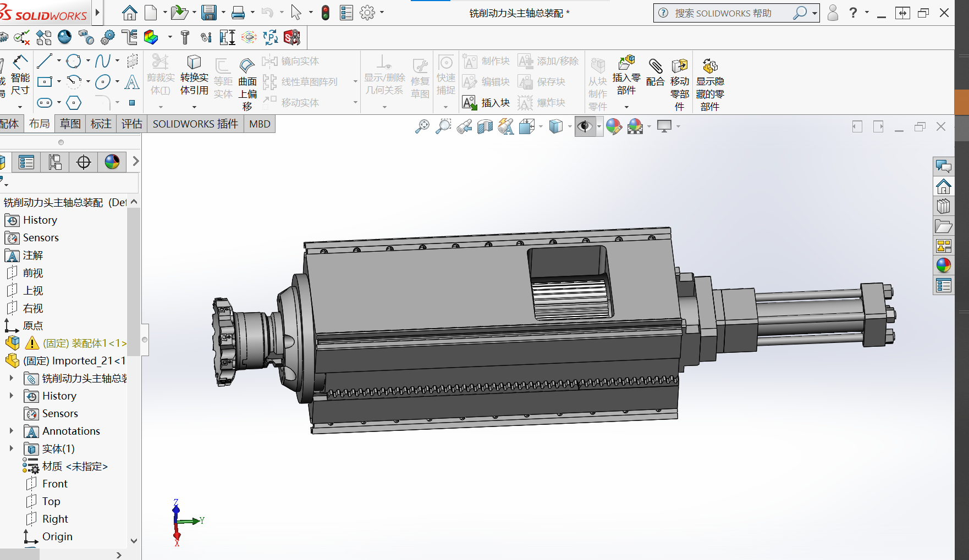This screenshot has width=969, height=560.
Task: Click the Mate paperclip tool
Action: click(x=655, y=73)
